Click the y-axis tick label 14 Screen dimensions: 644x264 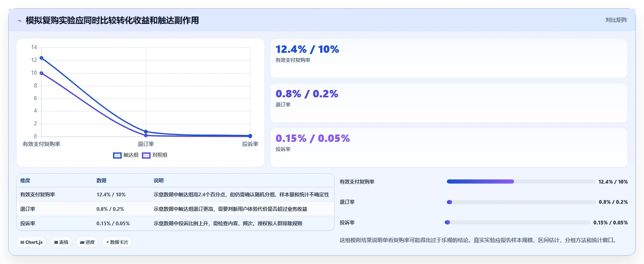coord(34,47)
